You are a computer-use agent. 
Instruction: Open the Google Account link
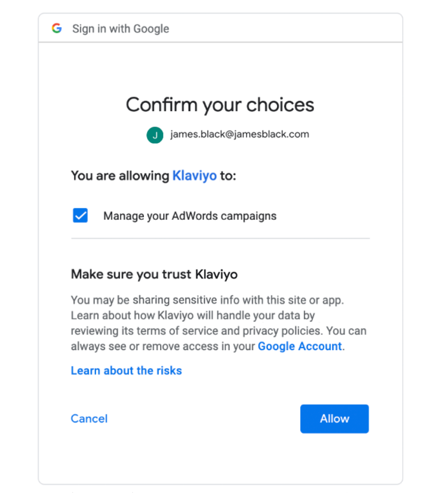tap(300, 346)
